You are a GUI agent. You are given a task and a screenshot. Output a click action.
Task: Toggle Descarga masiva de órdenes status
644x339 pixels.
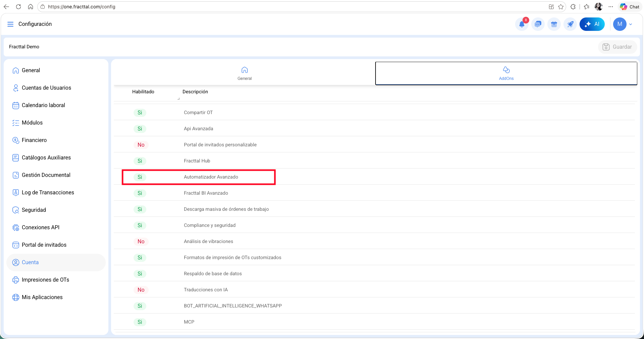140,209
